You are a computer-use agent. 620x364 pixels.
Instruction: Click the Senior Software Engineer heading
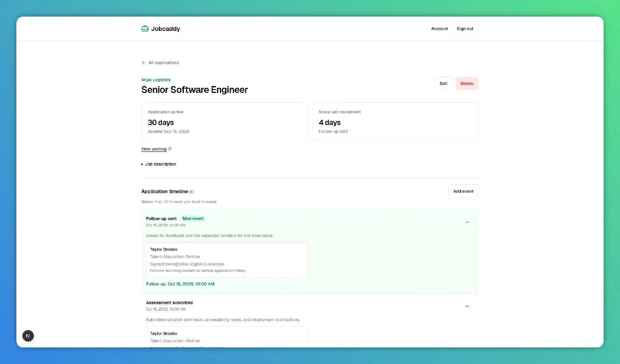coord(195,90)
